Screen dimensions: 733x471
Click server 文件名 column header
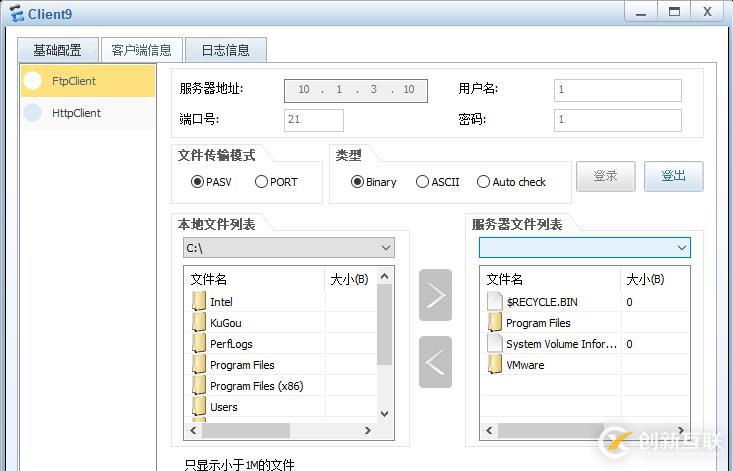tap(551, 279)
